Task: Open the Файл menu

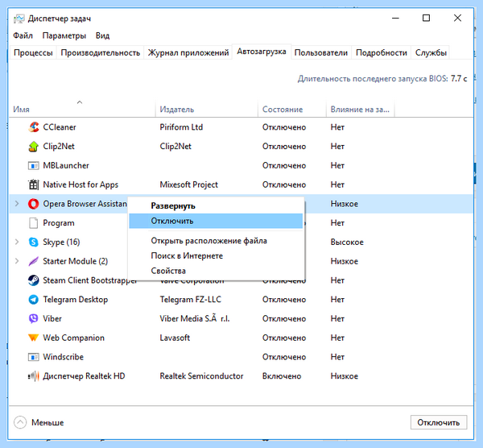Action: pos(23,35)
